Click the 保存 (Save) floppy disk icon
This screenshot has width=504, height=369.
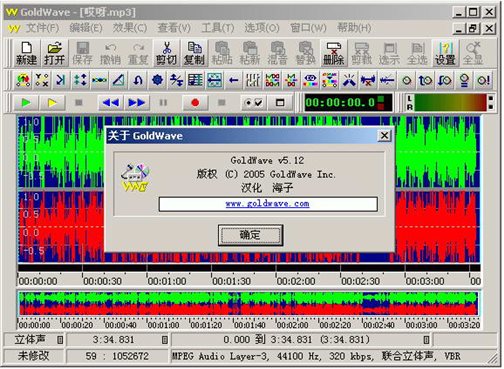coord(82,53)
